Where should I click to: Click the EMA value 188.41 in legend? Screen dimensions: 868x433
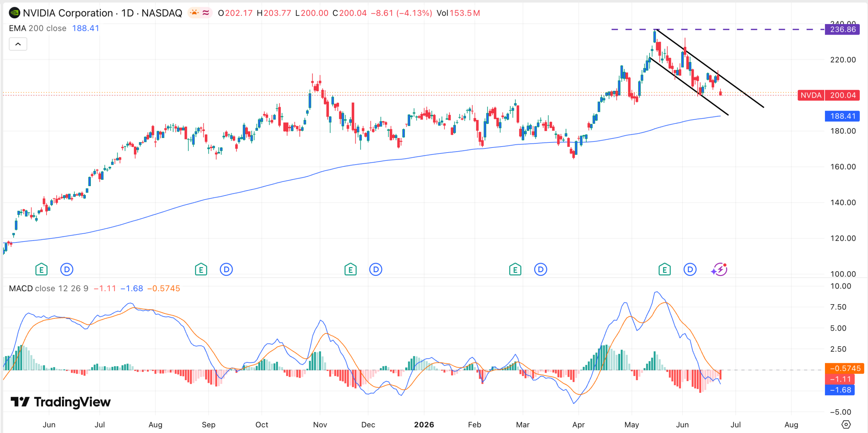coord(85,28)
